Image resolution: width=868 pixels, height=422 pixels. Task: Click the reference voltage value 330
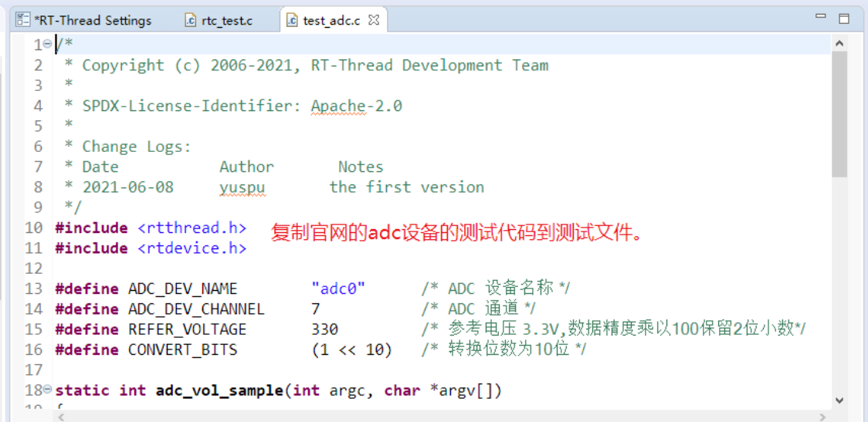click(x=324, y=329)
